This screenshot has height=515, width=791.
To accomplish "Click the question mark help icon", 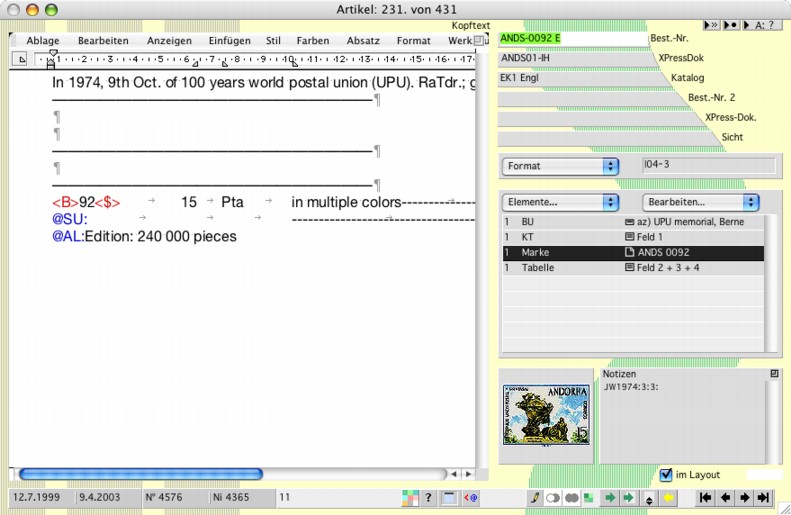I will tap(428, 497).
